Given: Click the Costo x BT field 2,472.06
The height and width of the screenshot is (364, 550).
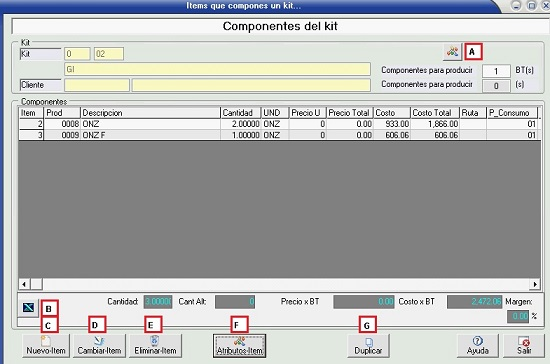Looking at the screenshot, I should 475,302.
